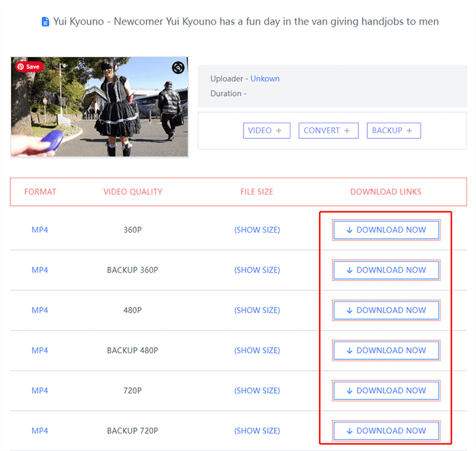Click the 'Duration -' label
Screen dimensions: 476x451
(x=228, y=94)
